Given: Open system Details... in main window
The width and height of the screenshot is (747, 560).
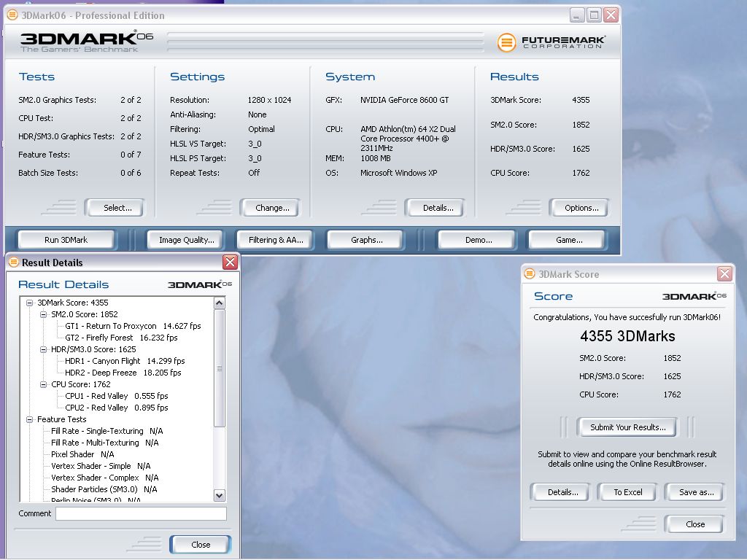Looking at the screenshot, I should [x=435, y=208].
